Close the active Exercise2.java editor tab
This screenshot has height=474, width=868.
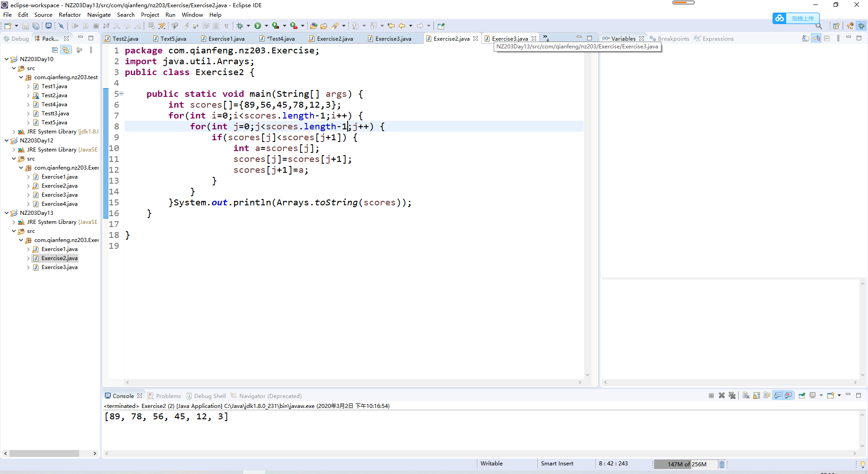[x=476, y=38]
